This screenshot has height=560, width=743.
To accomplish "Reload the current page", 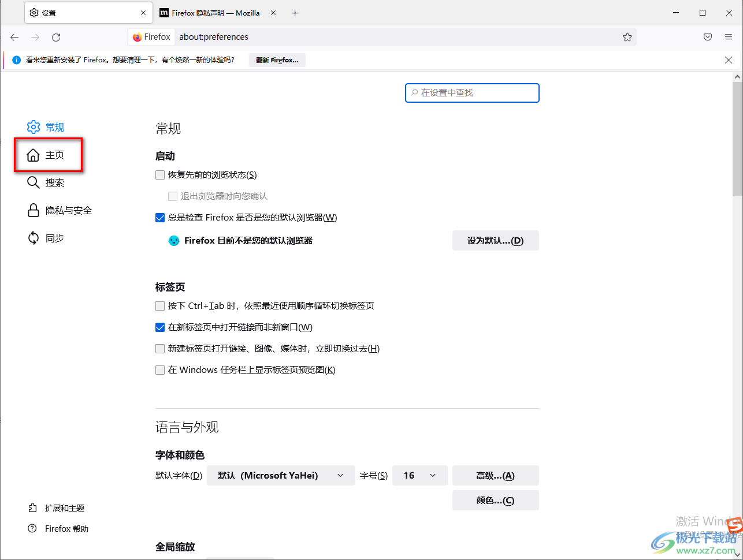I will [56, 37].
